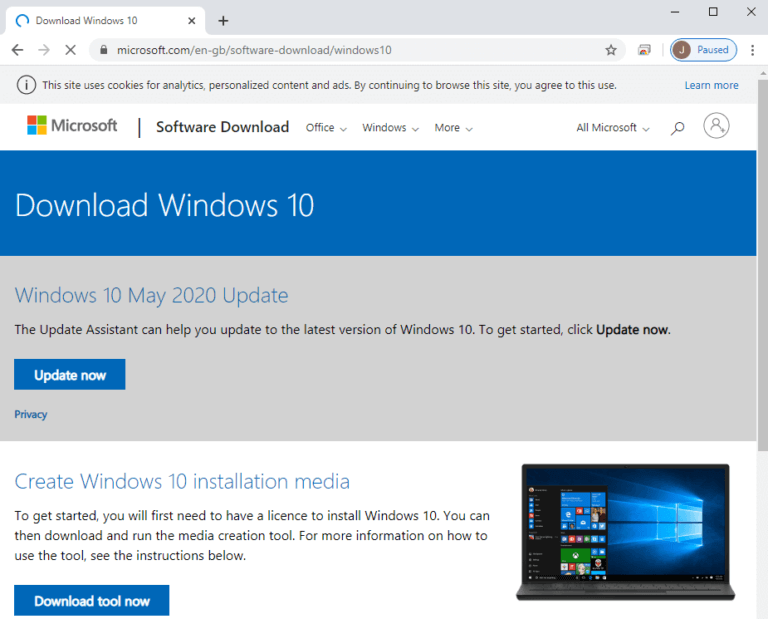Expand the Office menu
This screenshot has width=768, height=619.
click(x=326, y=128)
